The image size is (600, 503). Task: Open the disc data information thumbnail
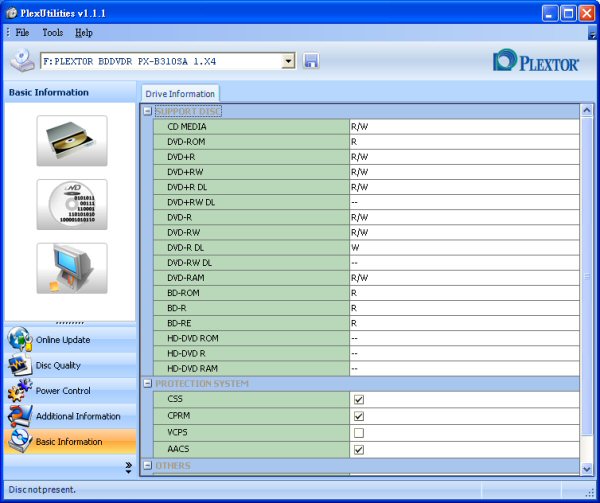click(72, 205)
